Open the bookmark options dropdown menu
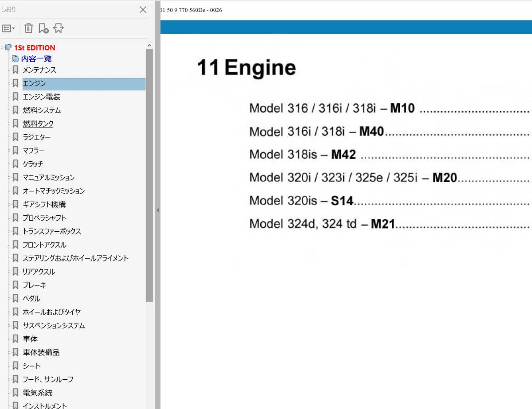Screen dimensions: 532x409 [x=8, y=28]
